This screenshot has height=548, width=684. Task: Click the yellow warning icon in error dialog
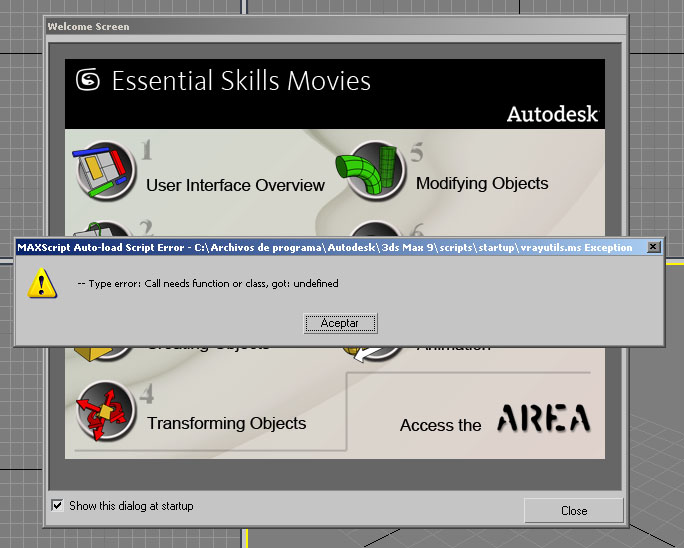point(42,283)
